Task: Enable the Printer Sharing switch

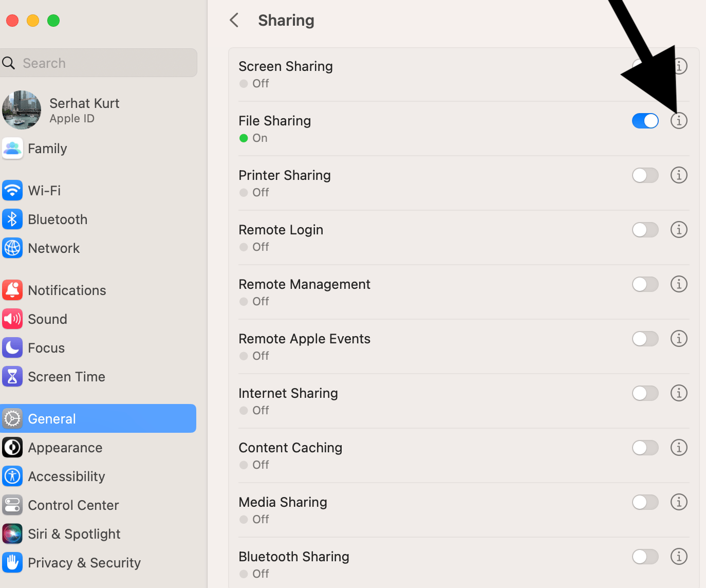Action: coord(645,175)
